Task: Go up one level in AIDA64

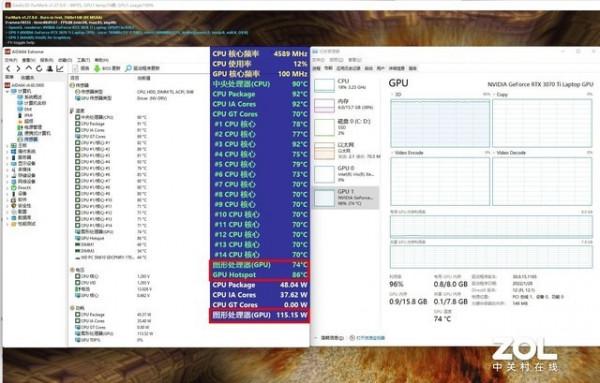Action: click(29, 68)
